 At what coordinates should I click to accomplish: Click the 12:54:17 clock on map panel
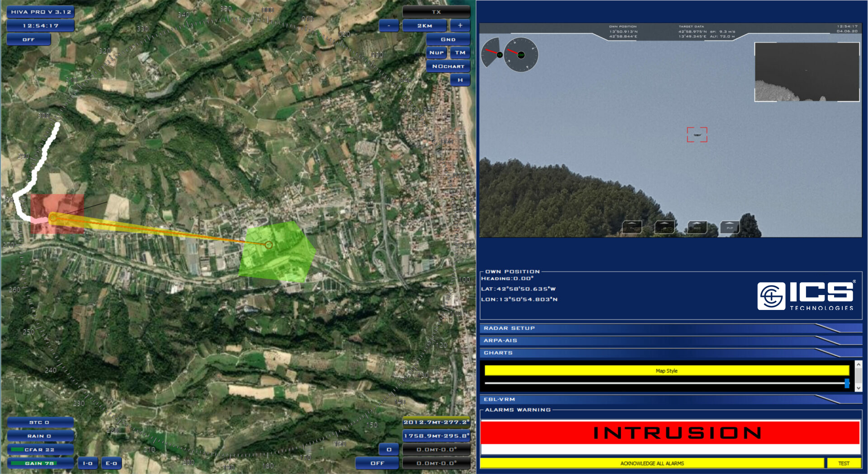point(41,26)
